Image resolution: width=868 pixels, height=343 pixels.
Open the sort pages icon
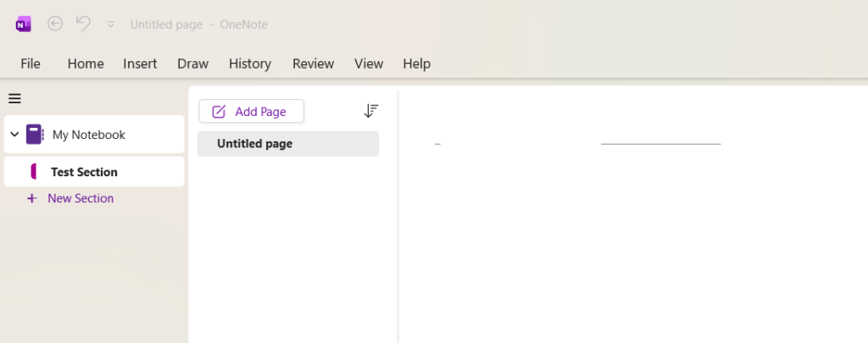pyautogui.click(x=370, y=111)
